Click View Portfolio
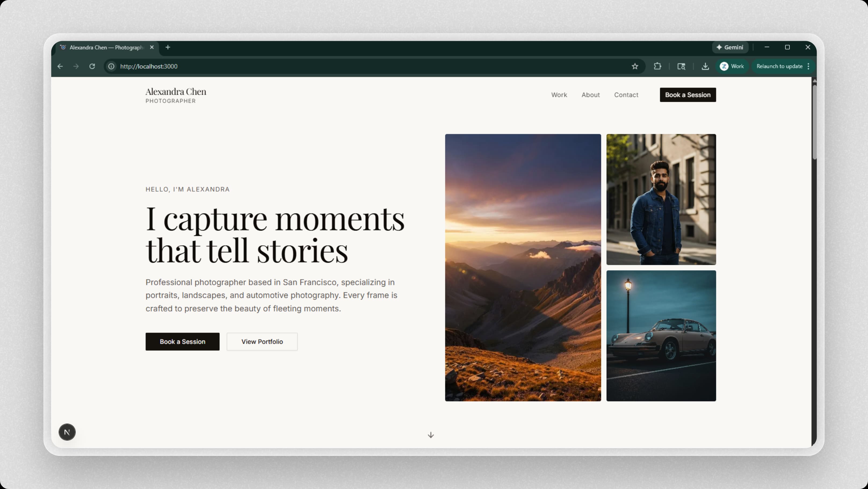 [262, 341]
